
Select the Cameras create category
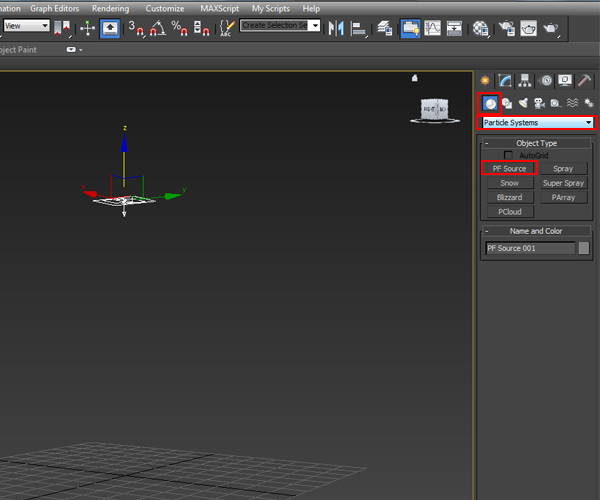(x=539, y=103)
